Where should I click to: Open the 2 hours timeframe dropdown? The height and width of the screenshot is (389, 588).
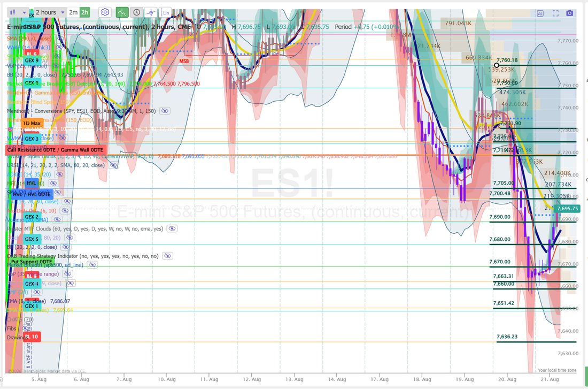[51, 12]
